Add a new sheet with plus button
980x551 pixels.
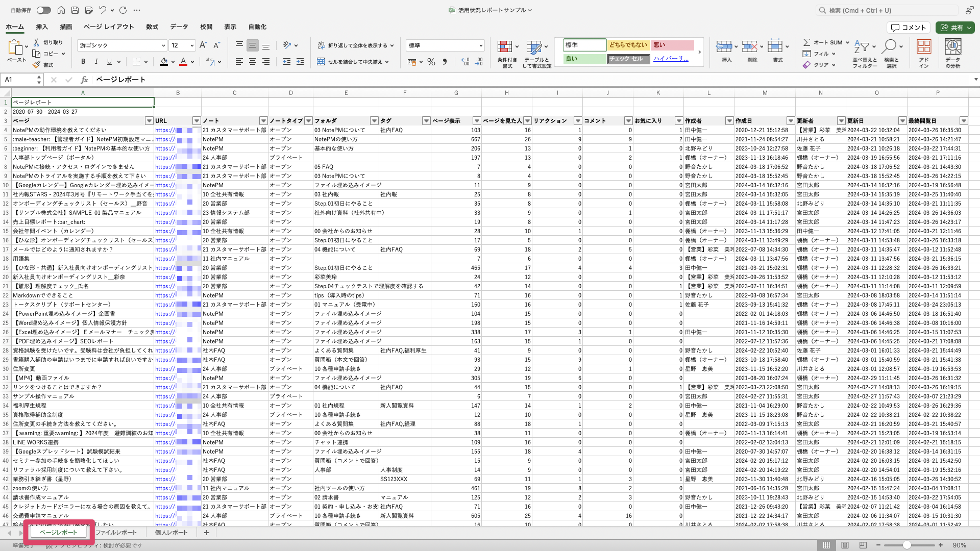[207, 533]
